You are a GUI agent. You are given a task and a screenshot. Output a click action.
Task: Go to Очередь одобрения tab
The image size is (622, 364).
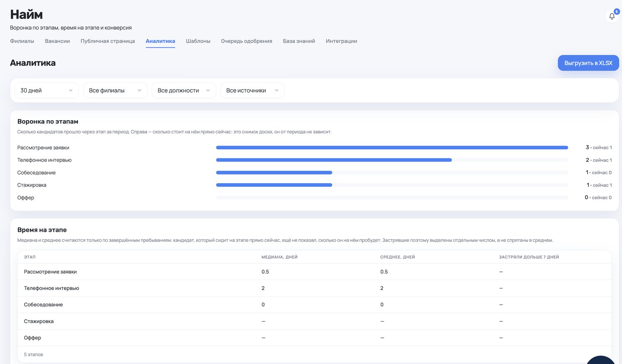tap(247, 41)
